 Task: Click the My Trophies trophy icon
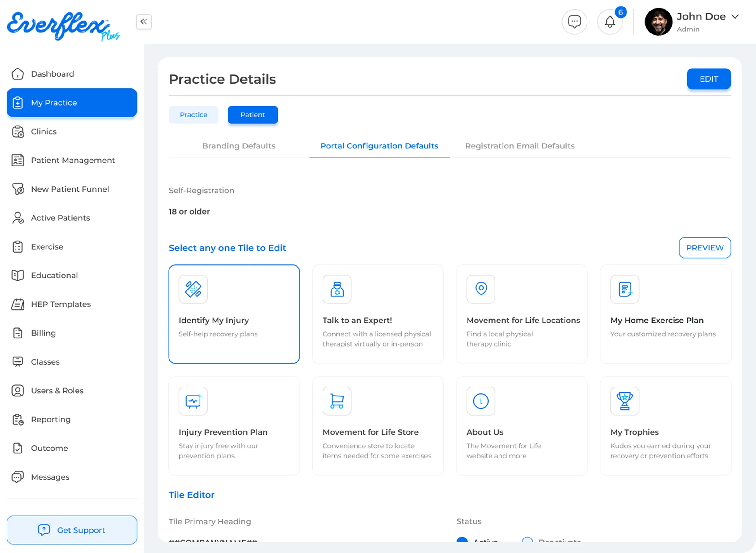click(625, 401)
